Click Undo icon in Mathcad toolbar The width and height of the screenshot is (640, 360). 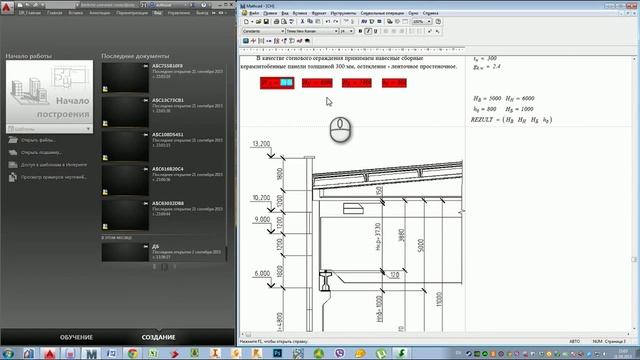click(328, 22)
